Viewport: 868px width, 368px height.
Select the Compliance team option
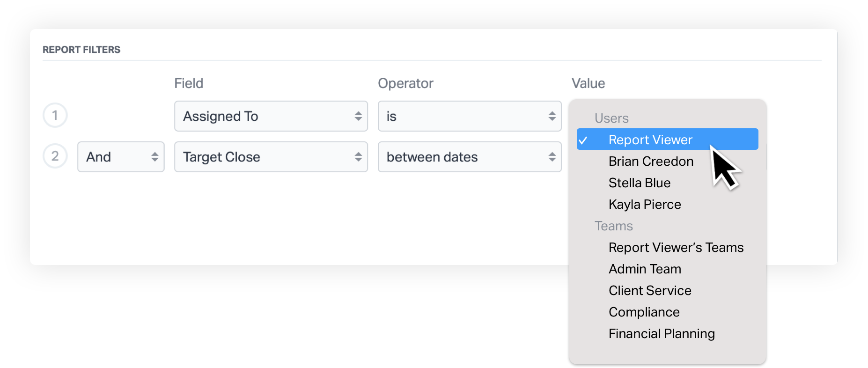pyautogui.click(x=644, y=312)
